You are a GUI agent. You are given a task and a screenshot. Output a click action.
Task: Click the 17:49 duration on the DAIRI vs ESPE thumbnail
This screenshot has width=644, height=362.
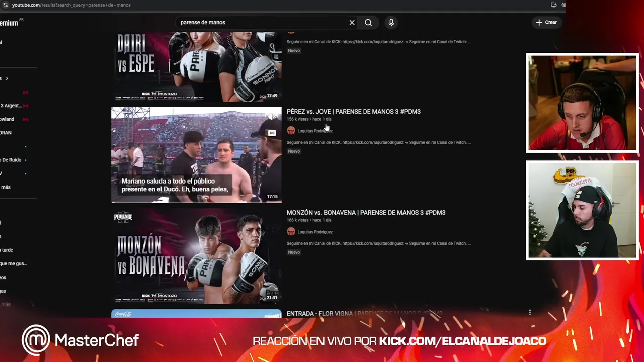point(272,96)
